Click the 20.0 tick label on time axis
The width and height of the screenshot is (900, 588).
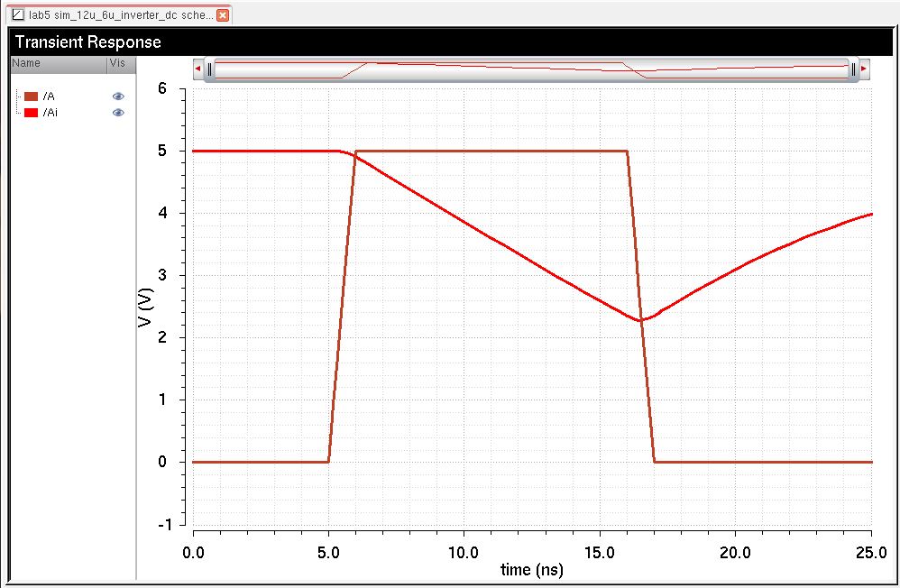pos(735,553)
